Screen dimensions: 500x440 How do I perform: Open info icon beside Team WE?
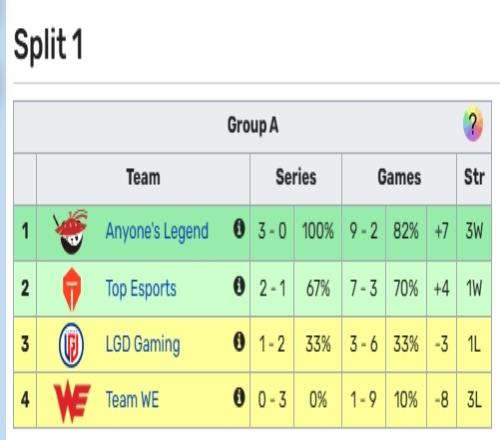[239, 397]
